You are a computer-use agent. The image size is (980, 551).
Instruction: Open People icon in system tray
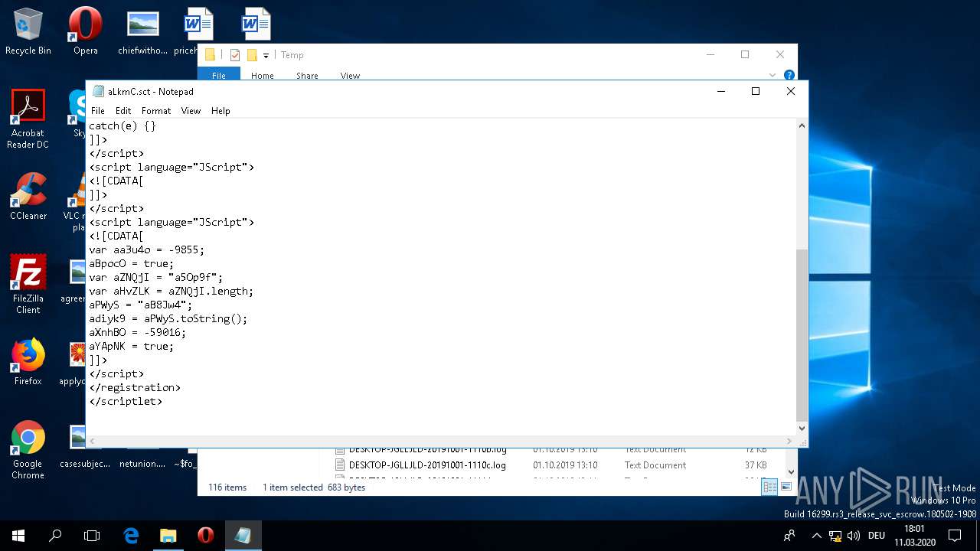coord(789,536)
